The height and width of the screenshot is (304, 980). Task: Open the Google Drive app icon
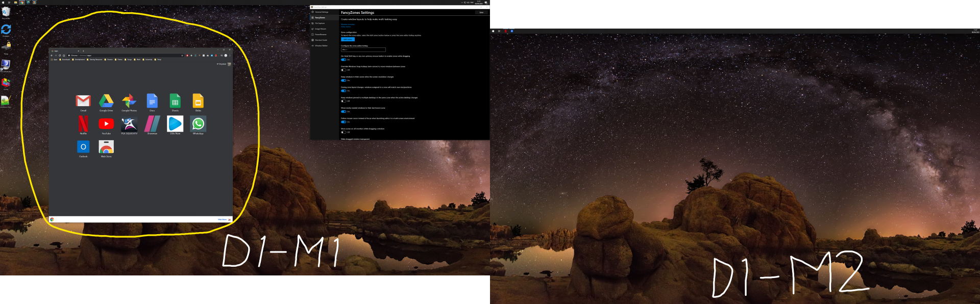(x=106, y=102)
